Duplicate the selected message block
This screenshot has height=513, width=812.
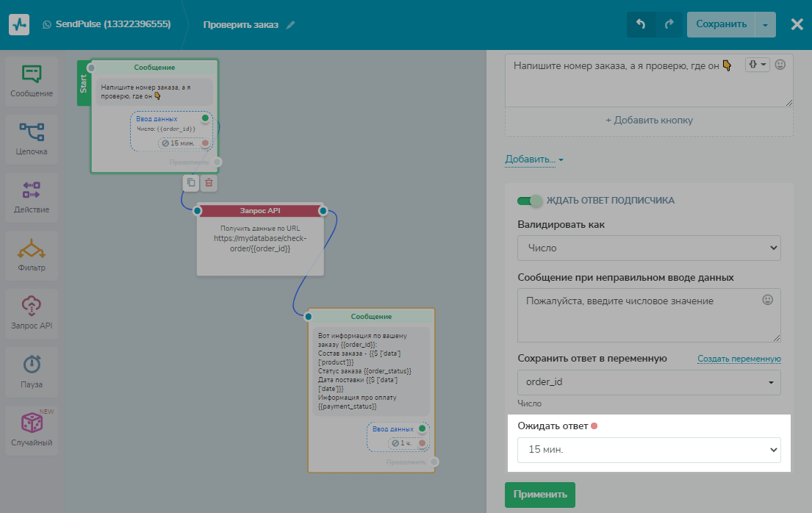[x=191, y=182]
